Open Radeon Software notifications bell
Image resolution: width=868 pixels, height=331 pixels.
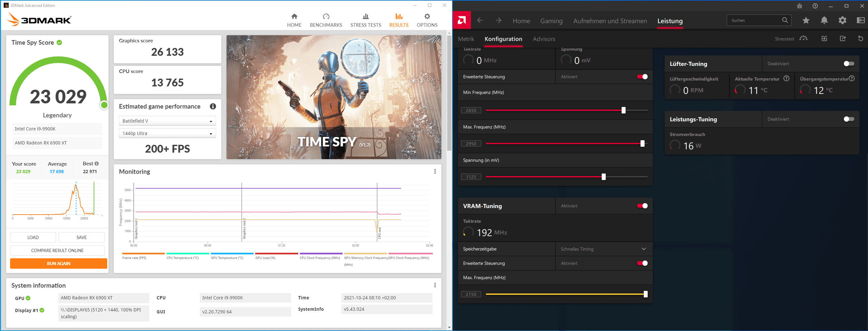(824, 21)
